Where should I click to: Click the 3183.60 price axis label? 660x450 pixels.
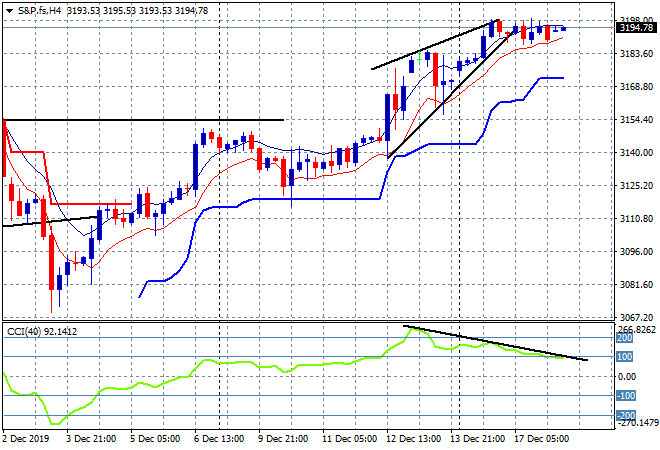tap(636, 53)
